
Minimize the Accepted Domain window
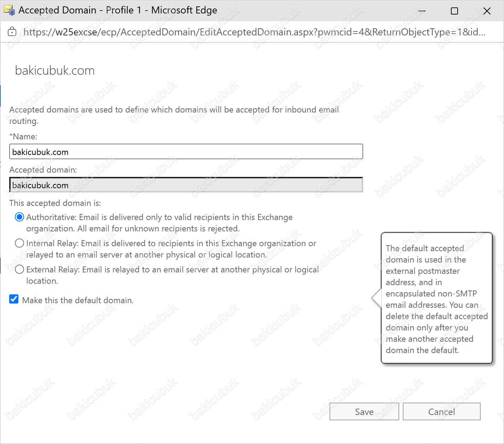pos(422,11)
